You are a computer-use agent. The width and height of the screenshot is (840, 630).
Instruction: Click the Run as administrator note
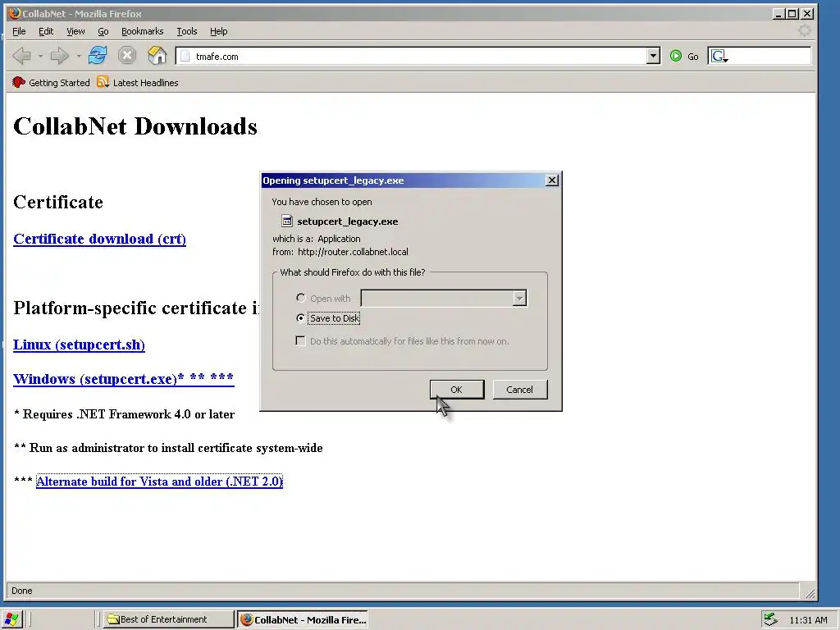point(168,448)
